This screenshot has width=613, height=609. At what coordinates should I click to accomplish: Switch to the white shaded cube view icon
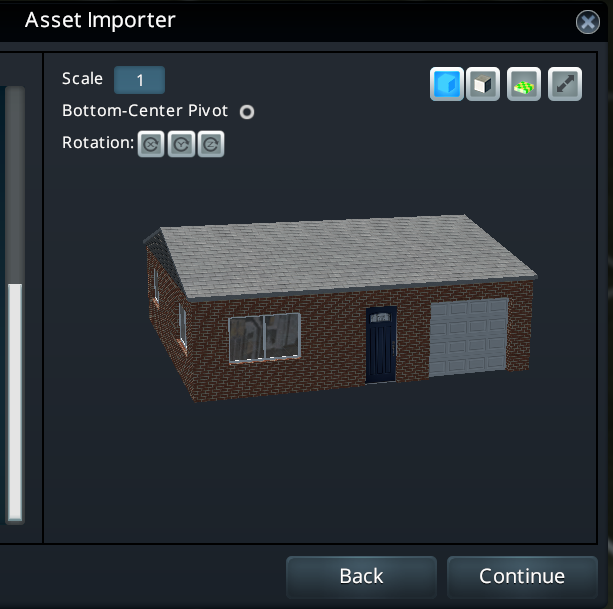tap(483, 84)
